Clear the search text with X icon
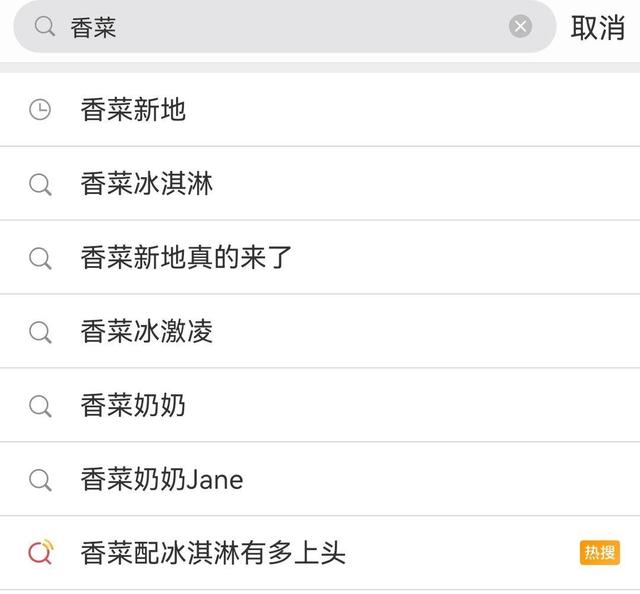This screenshot has height=594, width=640. [x=520, y=27]
